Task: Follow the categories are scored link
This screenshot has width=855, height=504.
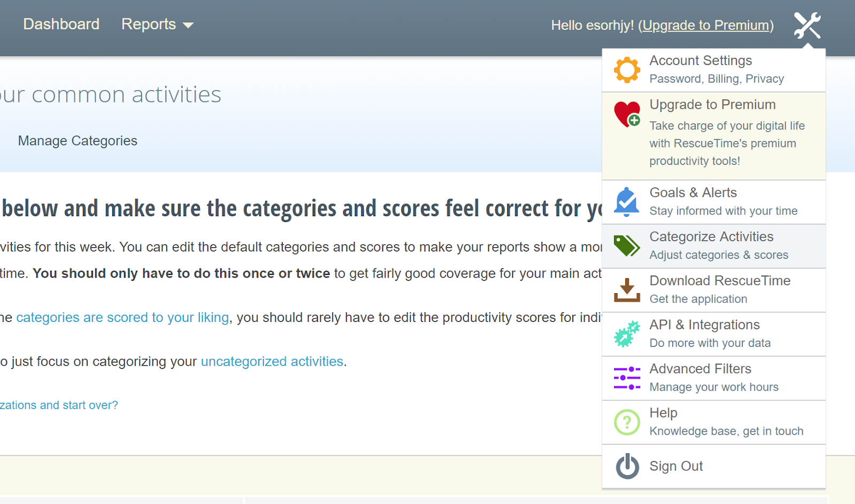Action: pyautogui.click(x=122, y=318)
